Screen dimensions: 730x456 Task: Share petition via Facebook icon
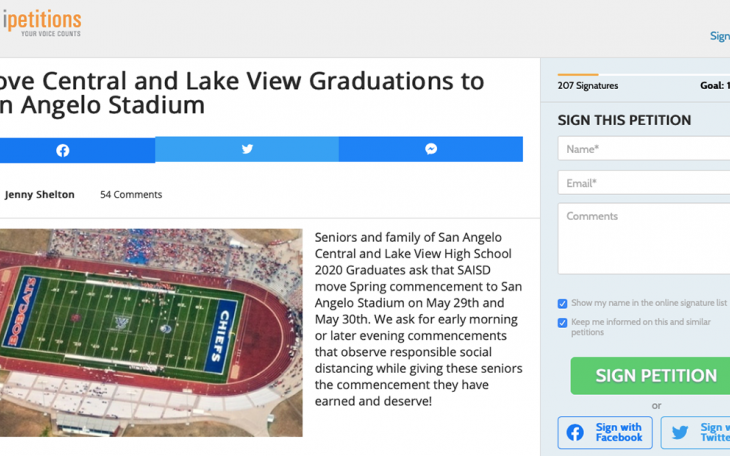(63, 150)
